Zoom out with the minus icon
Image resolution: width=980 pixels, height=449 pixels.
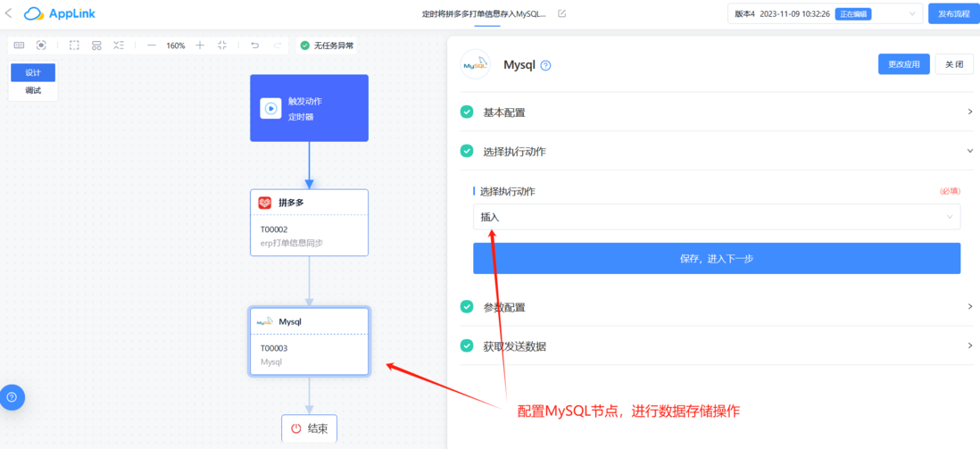(151, 45)
